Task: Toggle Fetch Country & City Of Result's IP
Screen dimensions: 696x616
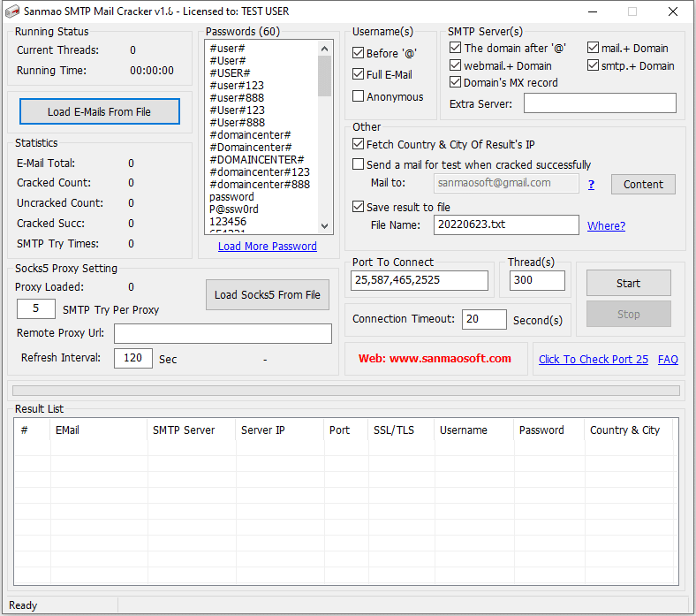Action: 359,144
